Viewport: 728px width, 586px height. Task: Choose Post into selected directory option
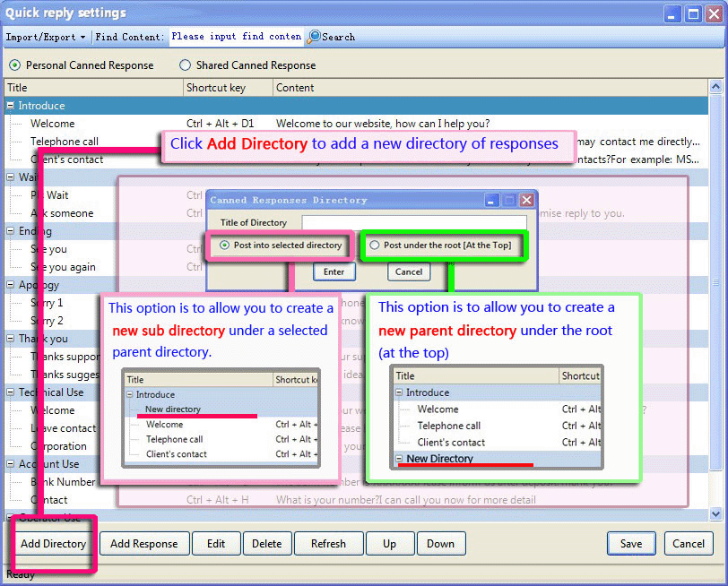[225, 245]
